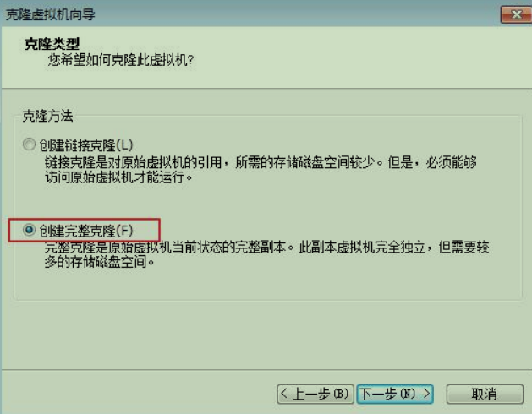532x414 pixels.
Task: Click the 克隆虚拟机向导 title bar text
Action: pyautogui.click(x=51, y=14)
